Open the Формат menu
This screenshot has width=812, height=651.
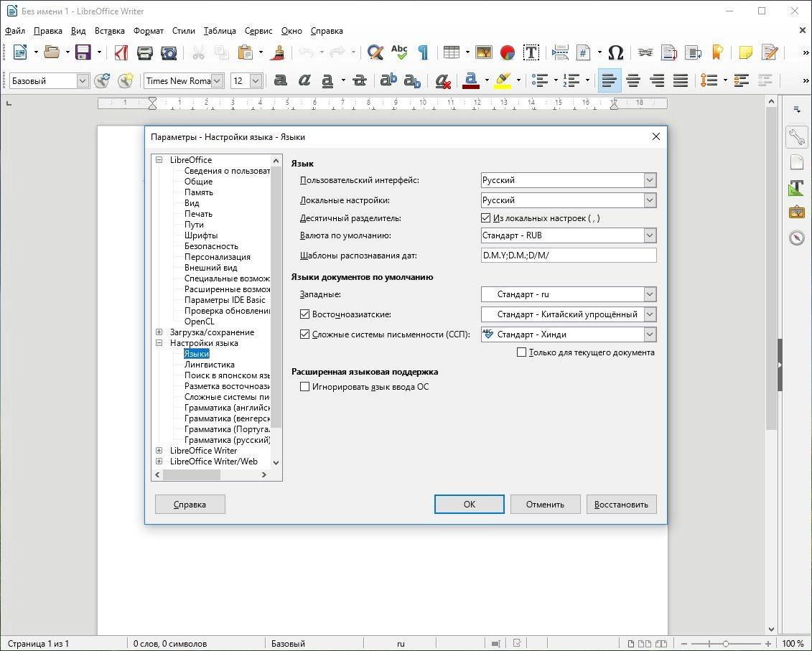point(149,31)
